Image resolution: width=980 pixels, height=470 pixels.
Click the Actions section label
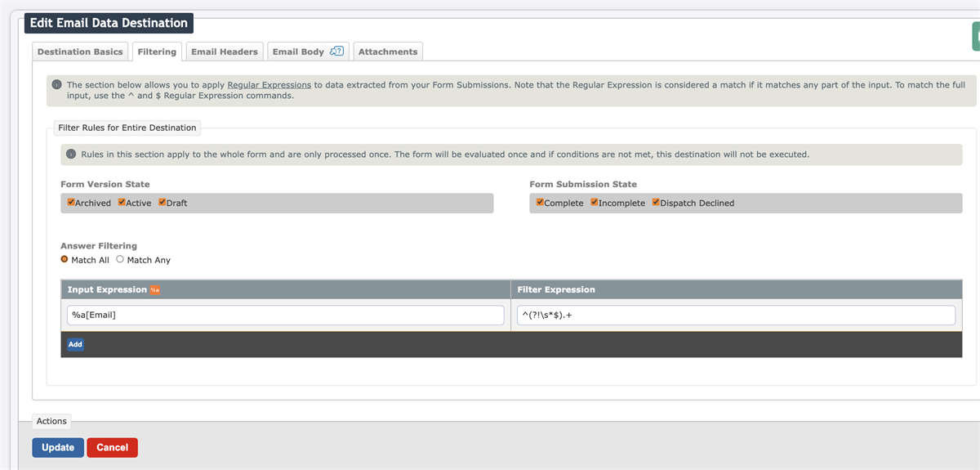point(51,421)
